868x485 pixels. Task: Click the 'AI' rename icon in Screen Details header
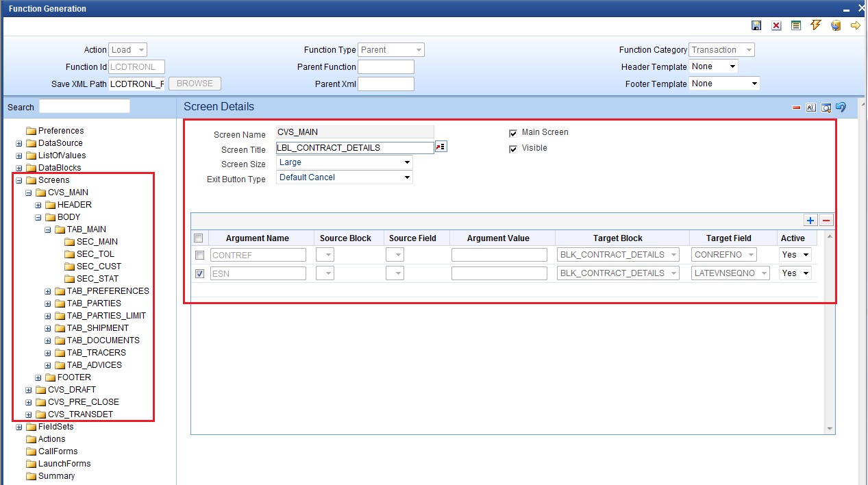click(x=811, y=108)
